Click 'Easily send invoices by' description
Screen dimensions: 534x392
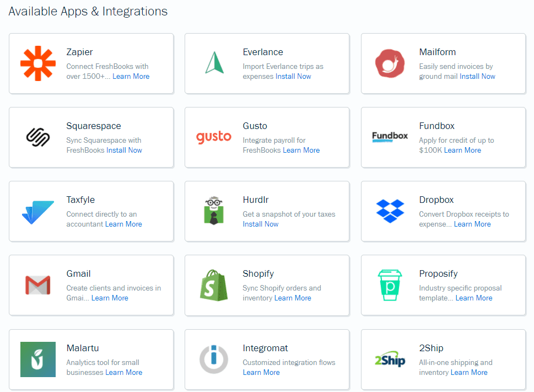pos(456,66)
